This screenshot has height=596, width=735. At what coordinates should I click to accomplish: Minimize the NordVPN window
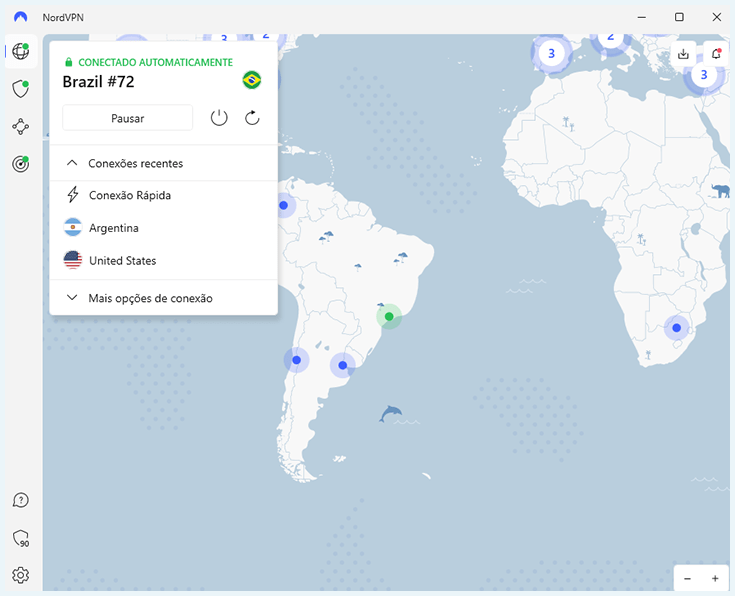tap(642, 17)
